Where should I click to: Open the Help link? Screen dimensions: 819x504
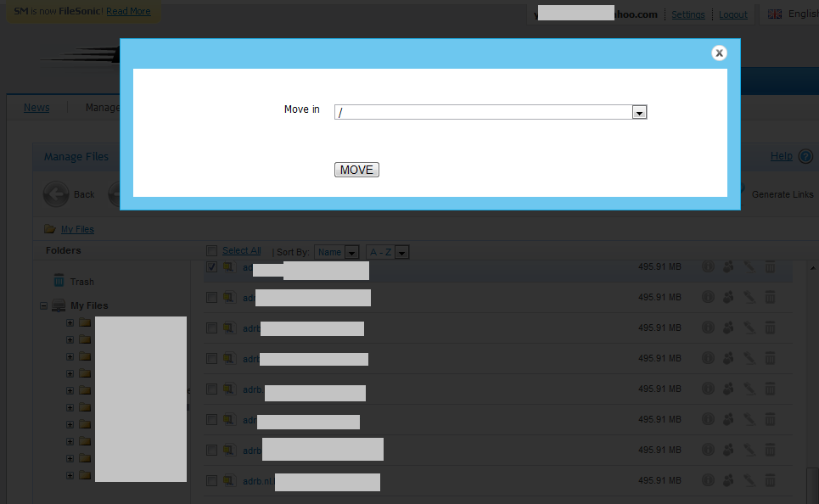[x=782, y=155]
